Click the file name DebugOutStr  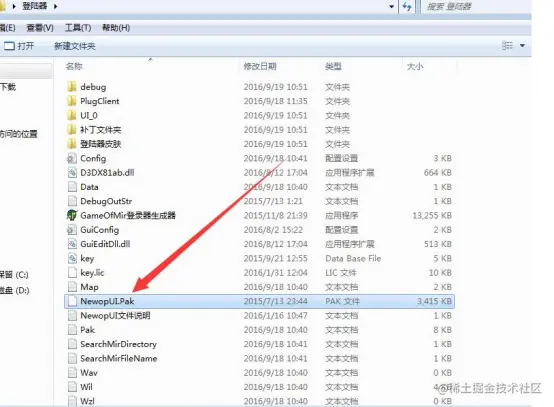(106, 201)
